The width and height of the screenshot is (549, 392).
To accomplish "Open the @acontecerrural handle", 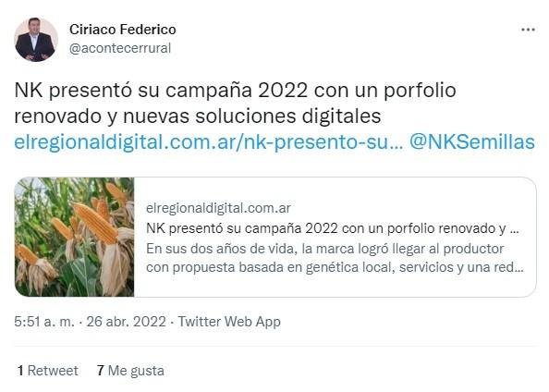I will point(120,48).
